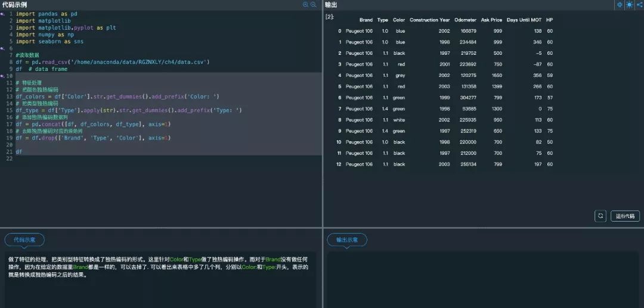Image resolution: width=644 pixels, height=308 pixels.
Task: Click the Type column header
Action: point(382,20)
